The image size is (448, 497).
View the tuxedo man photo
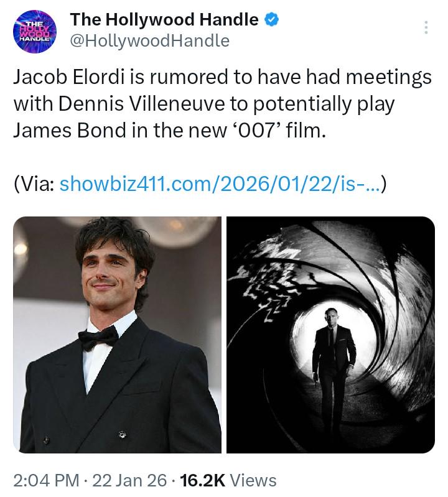pos(118,335)
